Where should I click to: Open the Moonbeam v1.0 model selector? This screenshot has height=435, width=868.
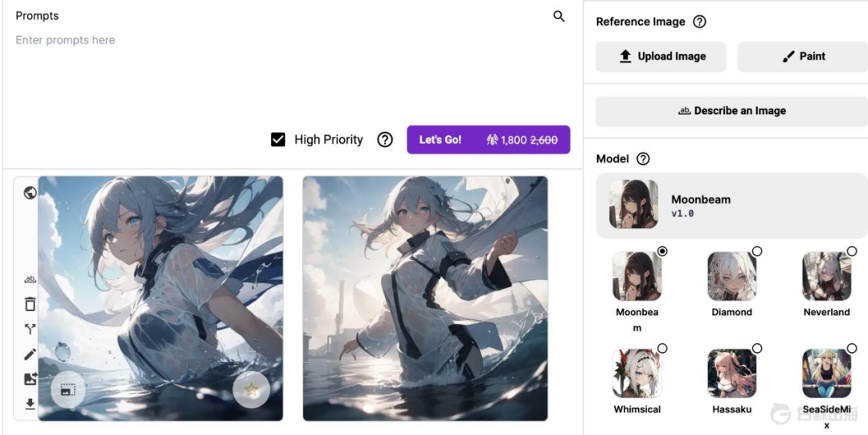click(x=731, y=205)
